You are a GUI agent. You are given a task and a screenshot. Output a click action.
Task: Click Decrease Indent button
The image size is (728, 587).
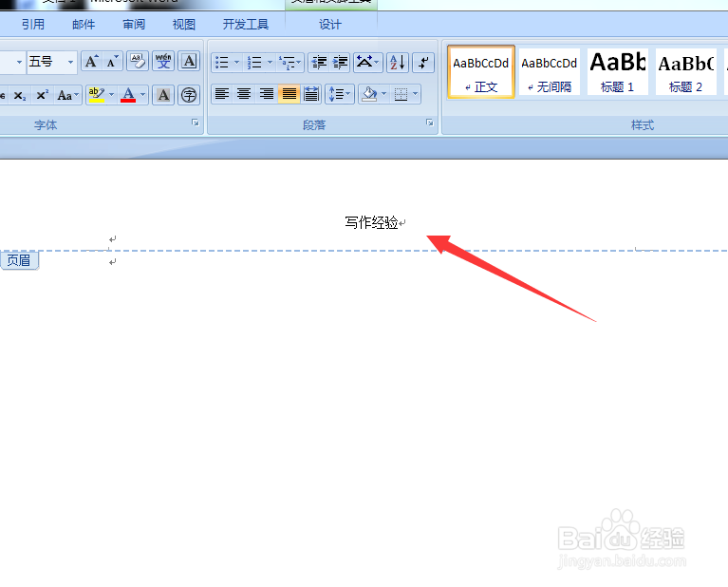(x=319, y=63)
